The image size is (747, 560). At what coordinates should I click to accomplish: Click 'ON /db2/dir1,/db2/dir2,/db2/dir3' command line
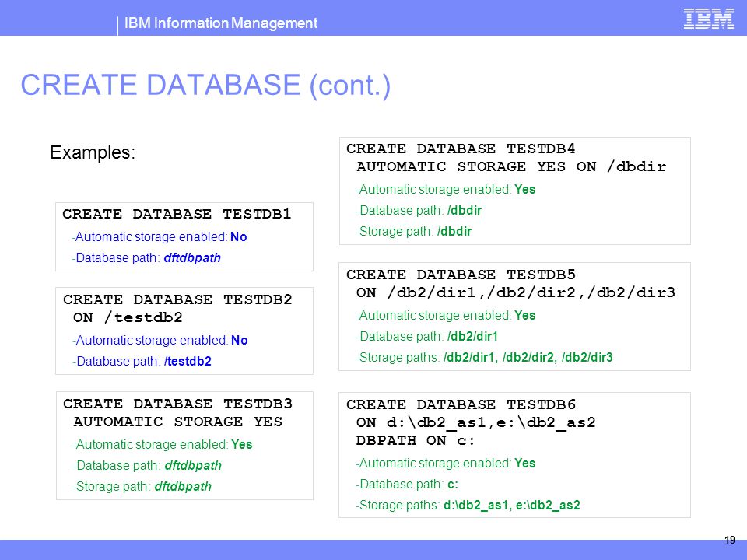(515, 292)
